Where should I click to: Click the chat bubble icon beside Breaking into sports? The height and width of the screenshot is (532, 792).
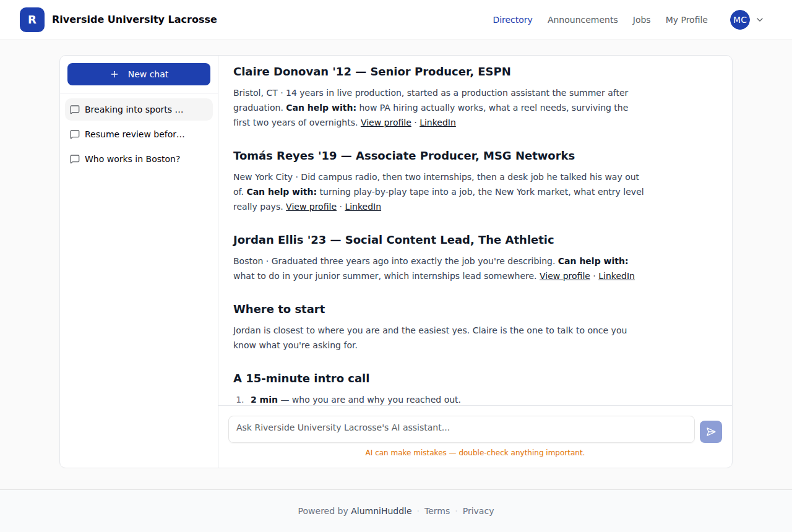click(75, 109)
